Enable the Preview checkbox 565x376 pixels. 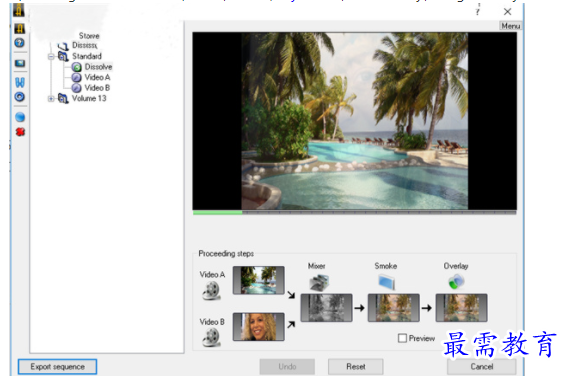(x=402, y=338)
